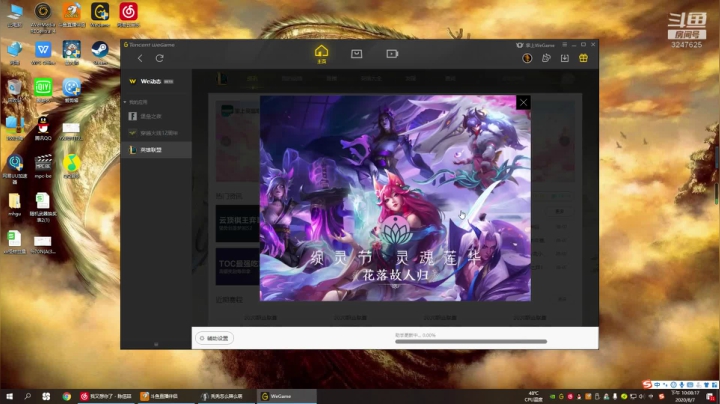The image size is (720, 404).
Task: Open NetEase Cloud Music desktop icon
Action: coord(128,15)
